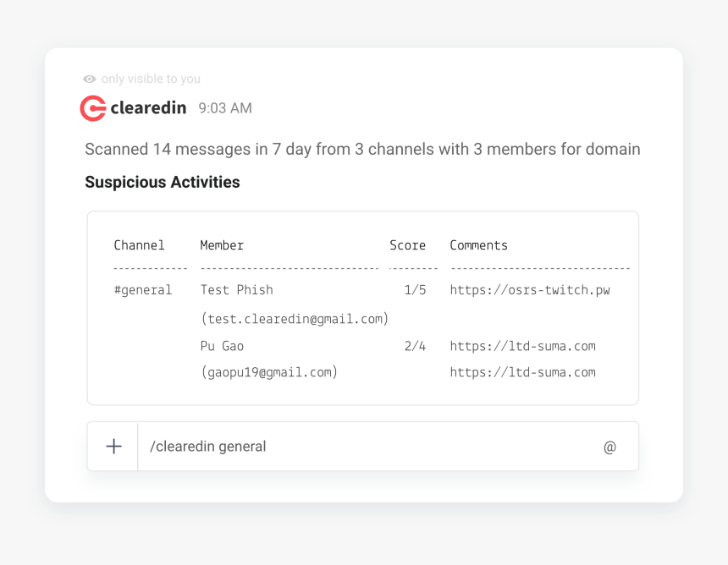
Task: Open the second ltd-suma.com link
Action: tap(523, 372)
